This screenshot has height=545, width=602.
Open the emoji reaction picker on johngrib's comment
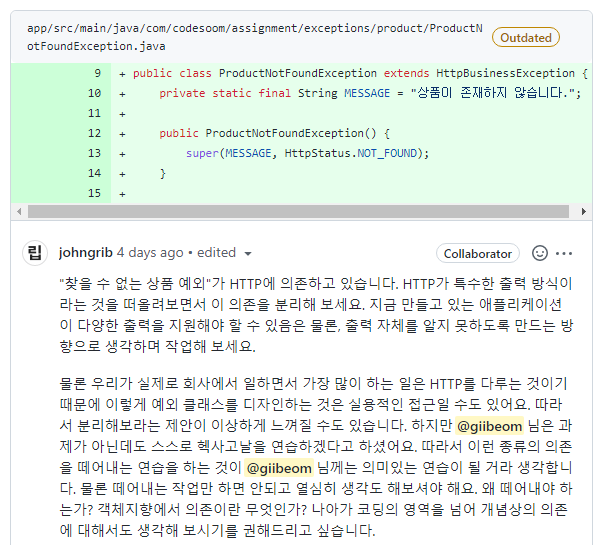click(539, 253)
